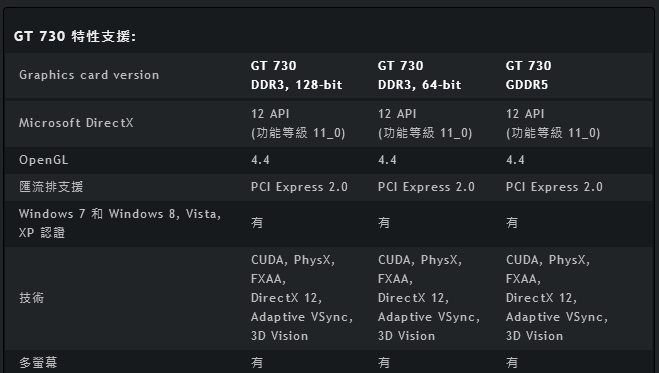
Task: Select the Windows 7 和 Windows 8 certification label
Action: click(x=120, y=223)
